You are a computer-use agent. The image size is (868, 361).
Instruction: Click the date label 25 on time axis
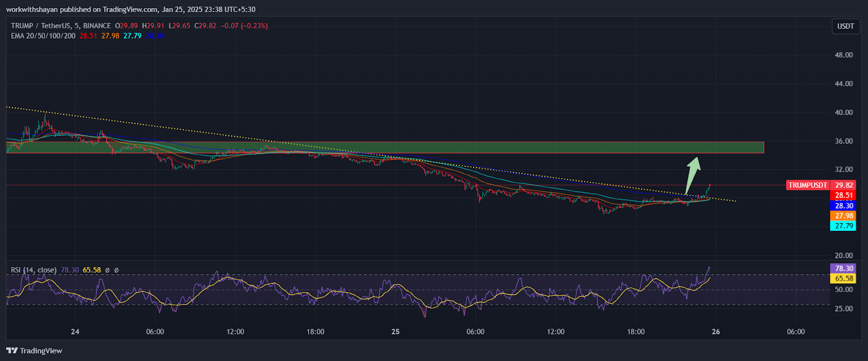(395, 332)
